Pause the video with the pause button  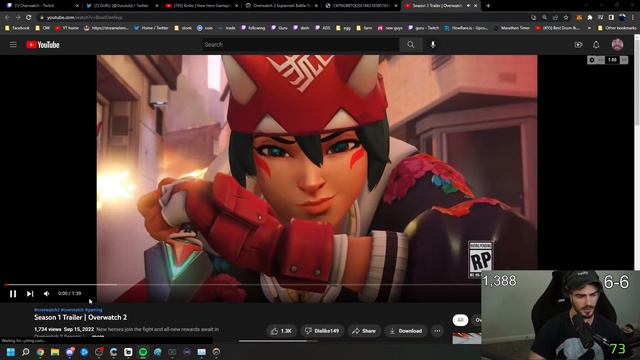tap(13, 293)
